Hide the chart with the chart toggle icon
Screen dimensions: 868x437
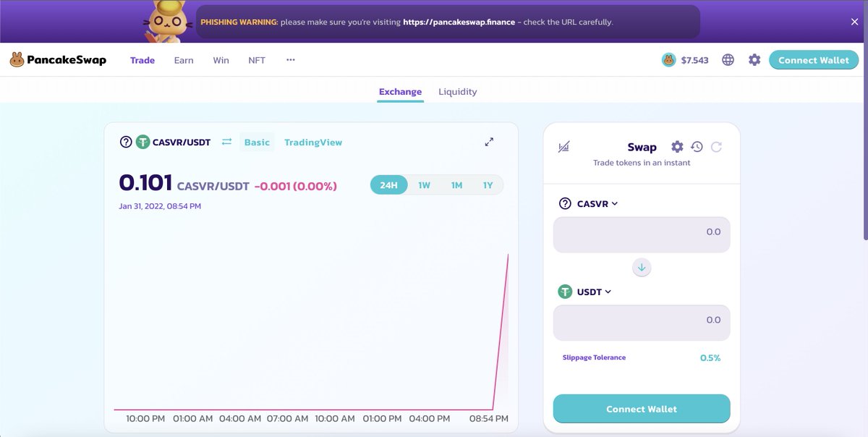(x=564, y=147)
